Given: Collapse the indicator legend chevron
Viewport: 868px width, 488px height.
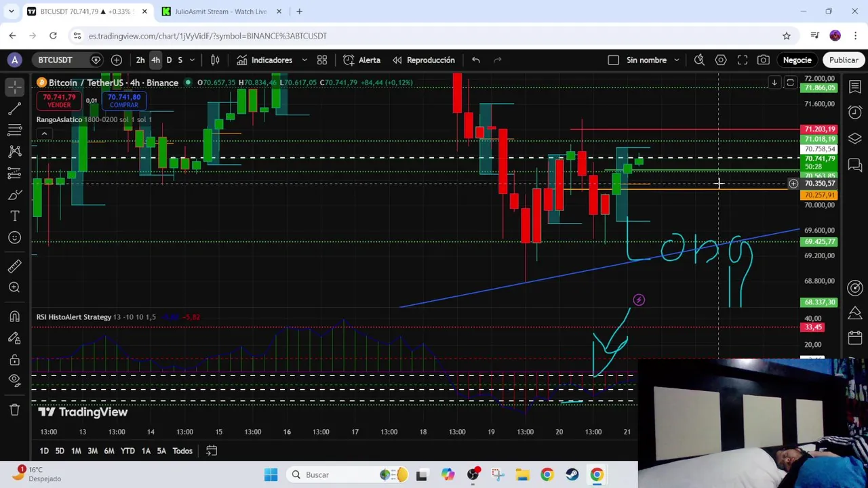Looking at the screenshot, I should pos(44,134).
